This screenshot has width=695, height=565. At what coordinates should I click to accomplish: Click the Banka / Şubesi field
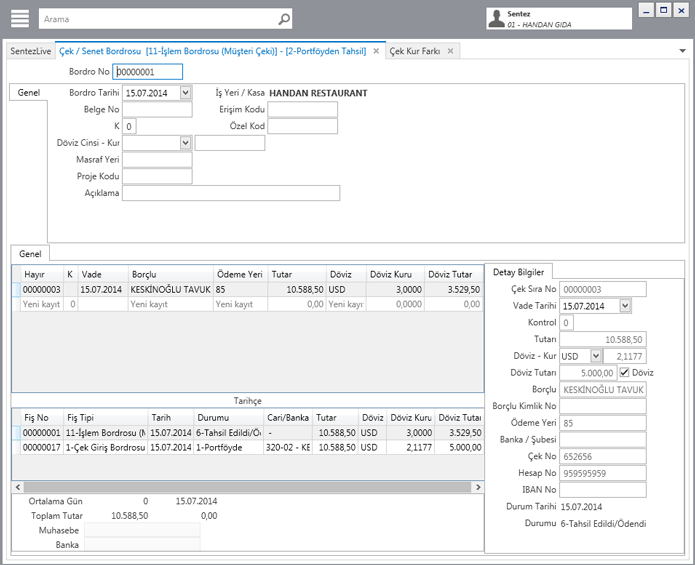603,440
